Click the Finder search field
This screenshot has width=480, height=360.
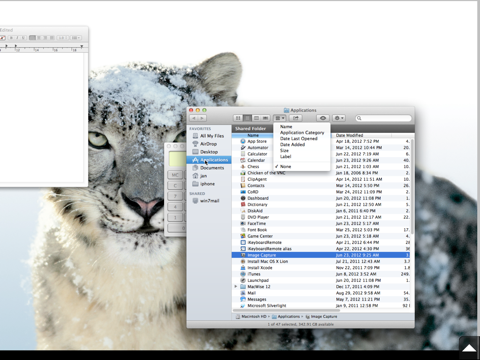[383, 118]
